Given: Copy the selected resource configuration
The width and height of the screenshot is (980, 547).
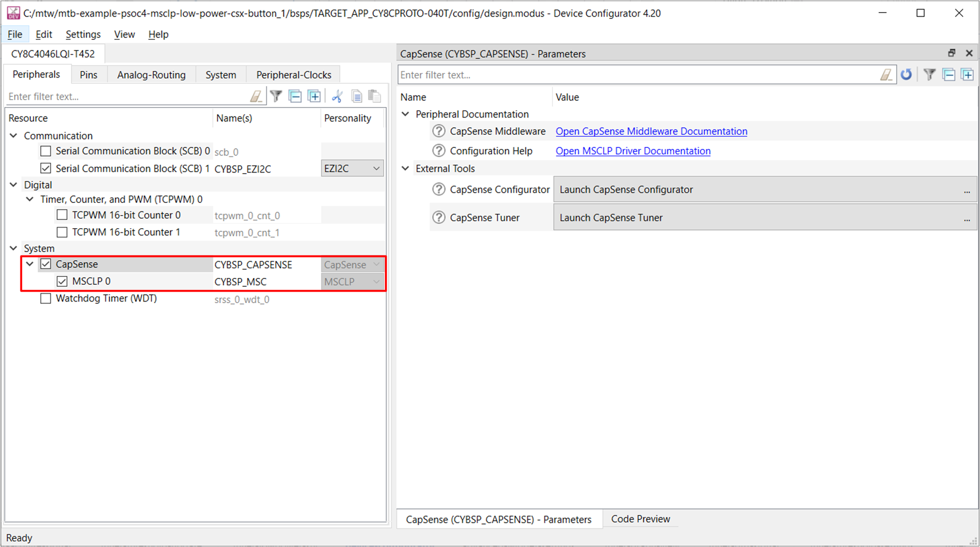Looking at the screenshot, I should 356,96.
